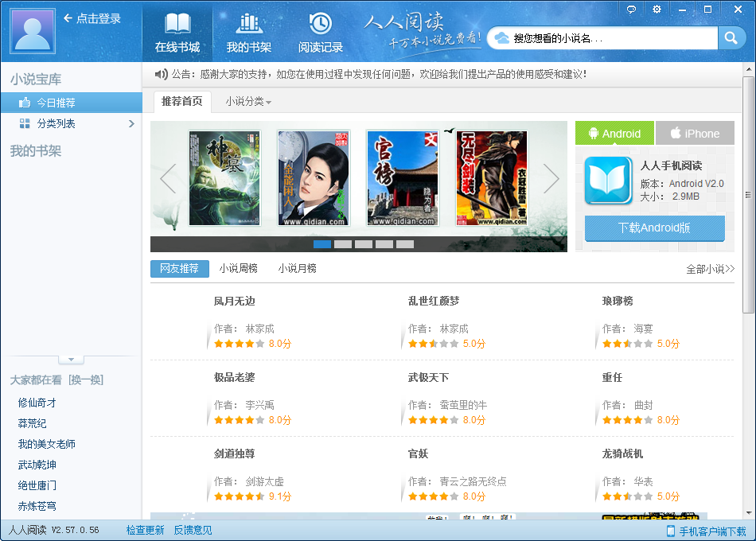Open the novel 官妖

click(418, 453)
